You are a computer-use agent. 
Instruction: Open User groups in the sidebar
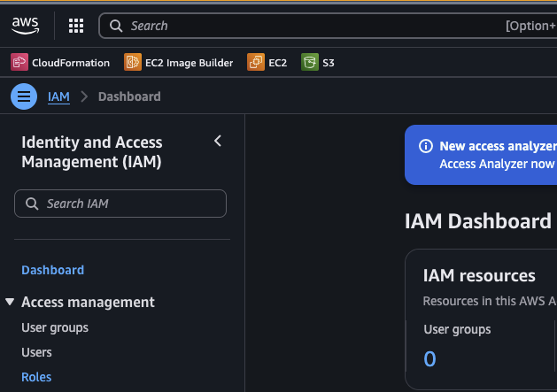tap(55, 327)
